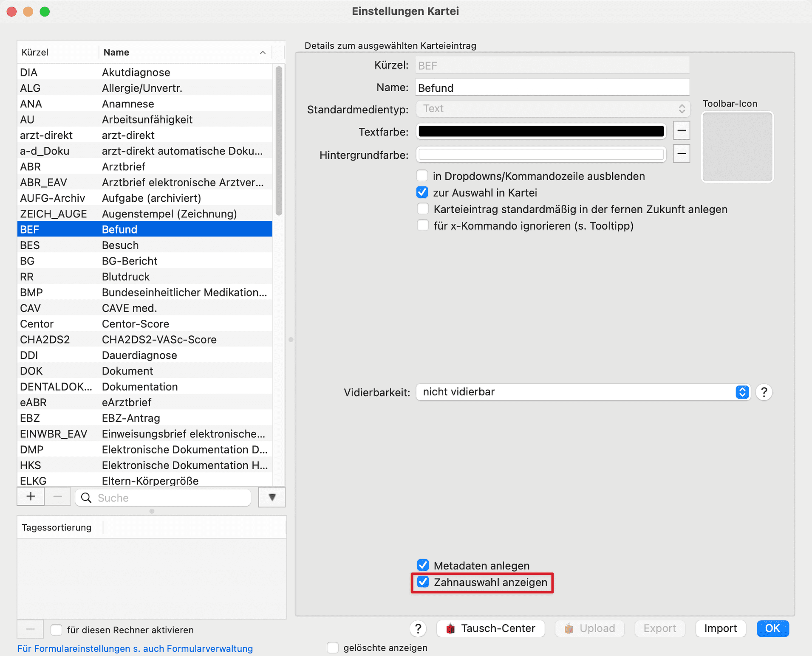This screenshot has width=812, height=656.
Task: Open the Standardmedientyp dropdown
Action: (x=553, y=109)
